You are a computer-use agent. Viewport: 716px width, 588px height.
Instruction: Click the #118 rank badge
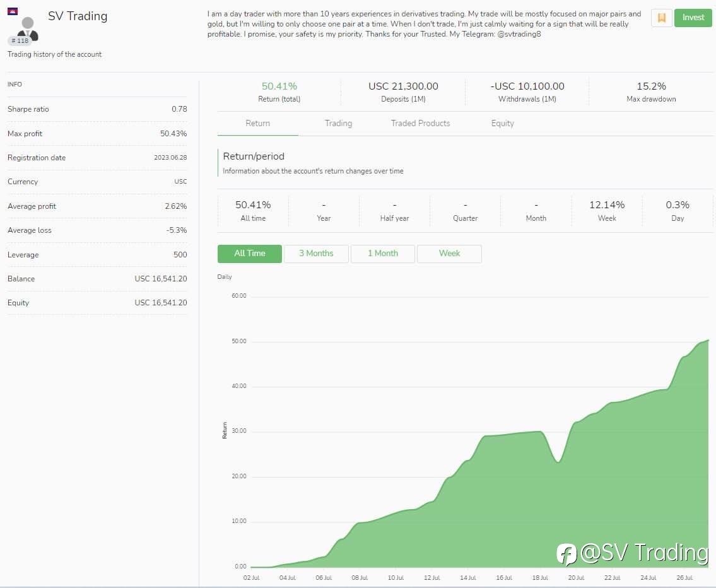coord(20,40)
